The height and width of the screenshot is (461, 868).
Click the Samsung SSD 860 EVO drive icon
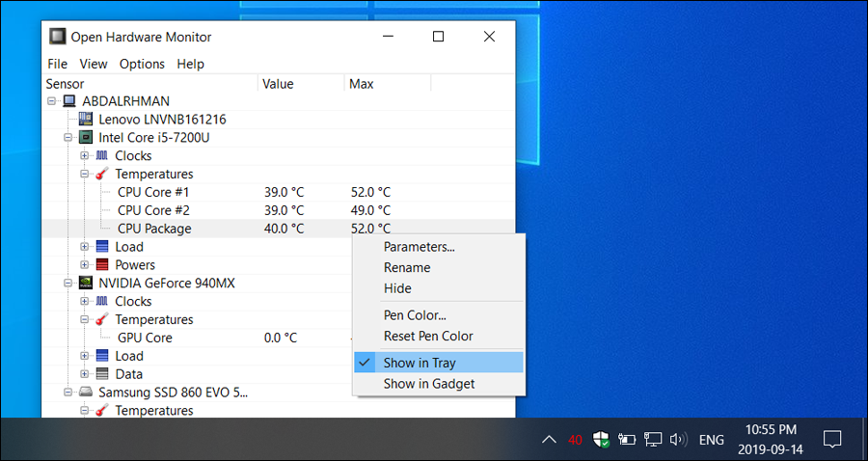tap(86, 392)
